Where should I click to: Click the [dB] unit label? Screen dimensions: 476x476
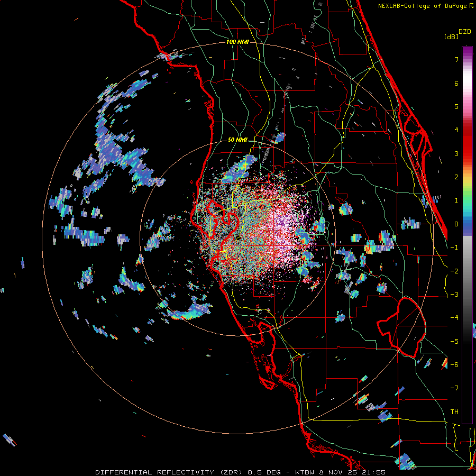click(452, 36)
